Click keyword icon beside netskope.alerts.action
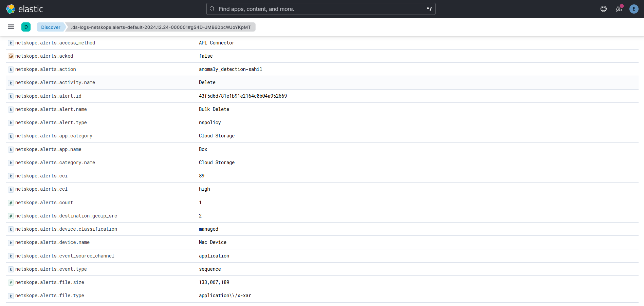The width and height of the screenshot is (644, 306). pyautogui.click(x=11, y=70)
